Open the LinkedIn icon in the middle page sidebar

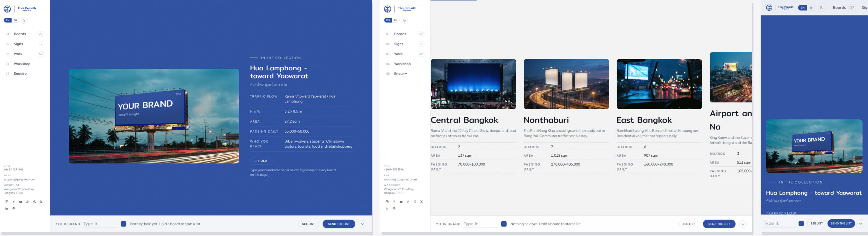pyautogui.click(x=387, y=208)
